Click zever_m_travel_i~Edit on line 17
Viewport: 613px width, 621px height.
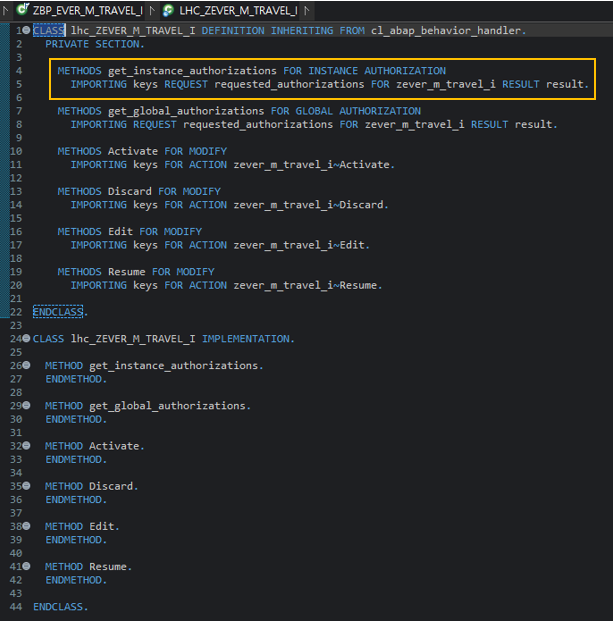(301, 245)
